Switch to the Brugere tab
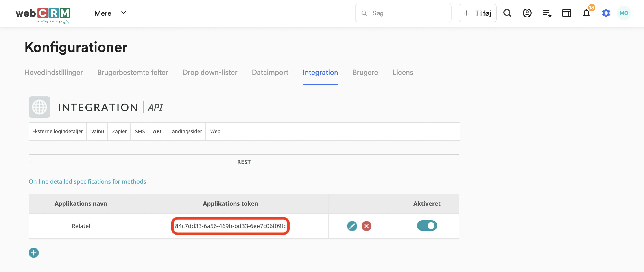The width and height of the screenshot is (644, 272). pyautogui.click(x=365, y=72)
